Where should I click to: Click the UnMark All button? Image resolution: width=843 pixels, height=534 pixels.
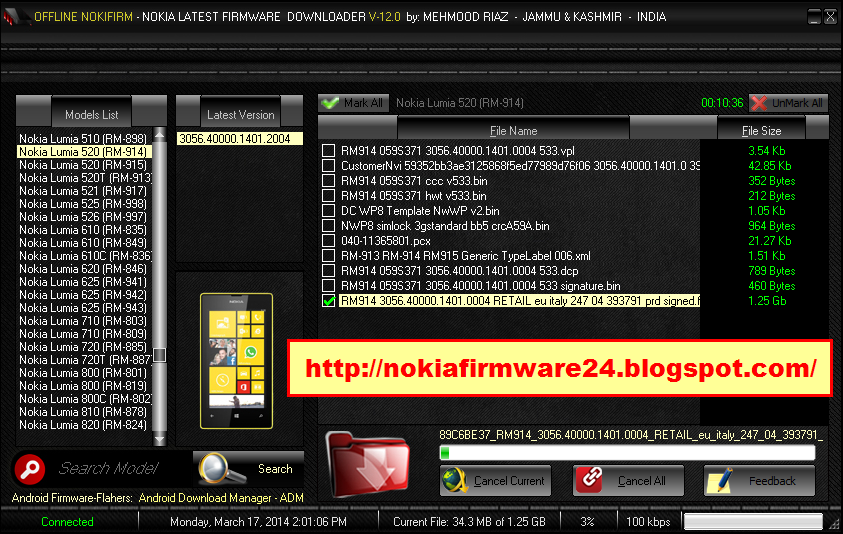click(x=788, y=103)
